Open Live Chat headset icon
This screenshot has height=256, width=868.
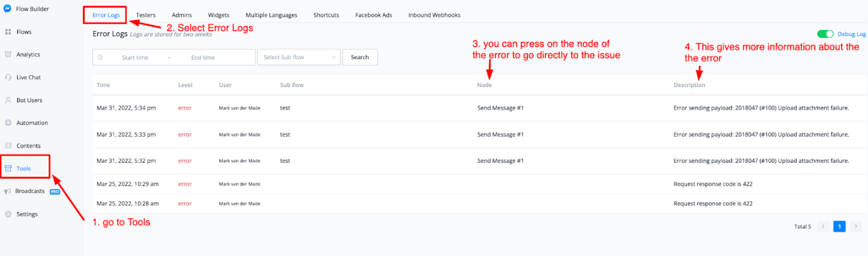8,77
